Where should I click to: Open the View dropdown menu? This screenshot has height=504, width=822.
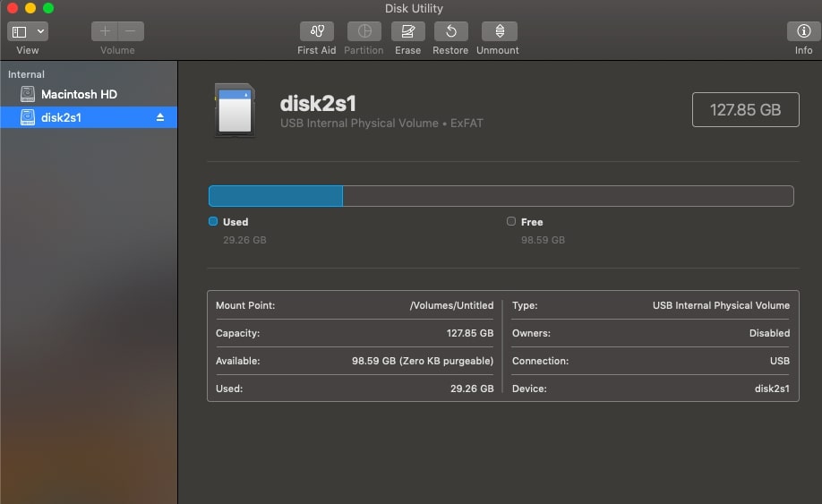[x=28, y=31]
